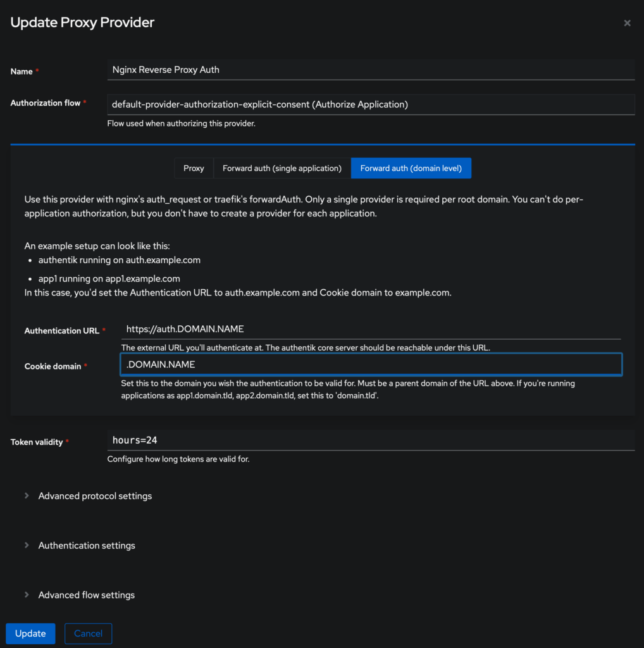This screenshot has width=644, height=648.
Task: Click the Cookie domain text field
Action: coord(371,364)
